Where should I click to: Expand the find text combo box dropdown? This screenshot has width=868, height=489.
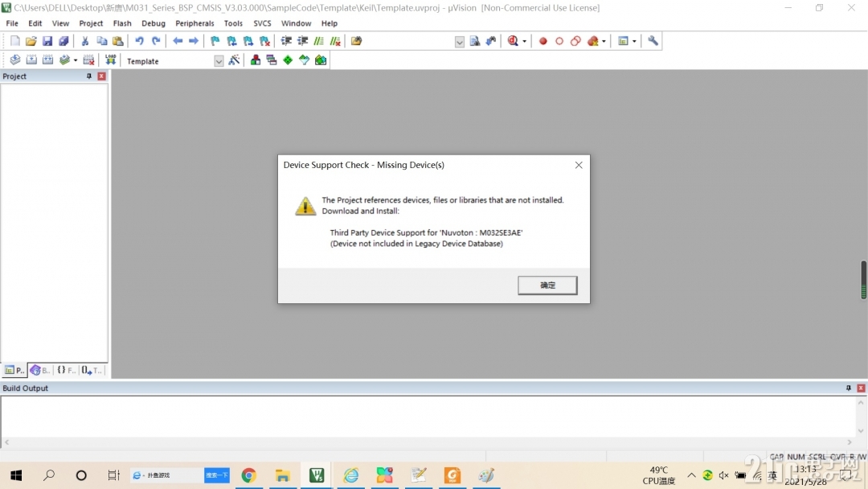(x=460, y=42)
